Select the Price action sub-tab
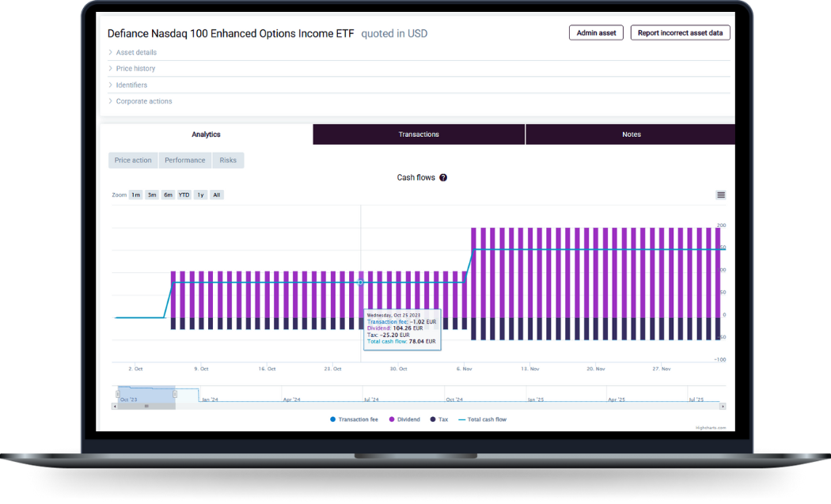Viewport: 831px width, 504px height. (x=133, y=160)
